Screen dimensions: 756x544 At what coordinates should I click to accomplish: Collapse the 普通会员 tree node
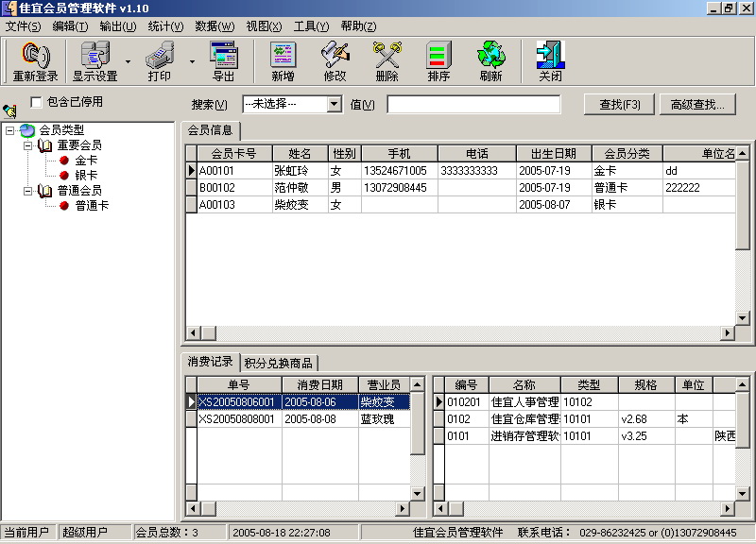pyautogui.click(x=28, y=191)
